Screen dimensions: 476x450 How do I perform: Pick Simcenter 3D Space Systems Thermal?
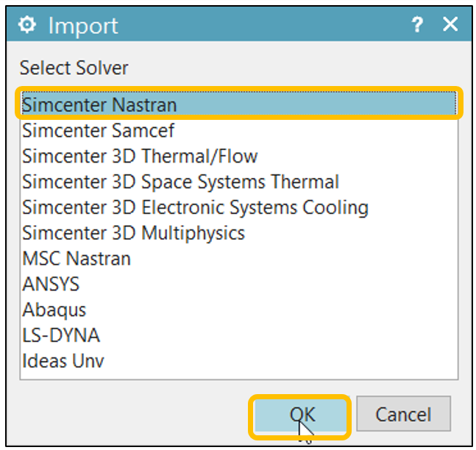(180, 182)
